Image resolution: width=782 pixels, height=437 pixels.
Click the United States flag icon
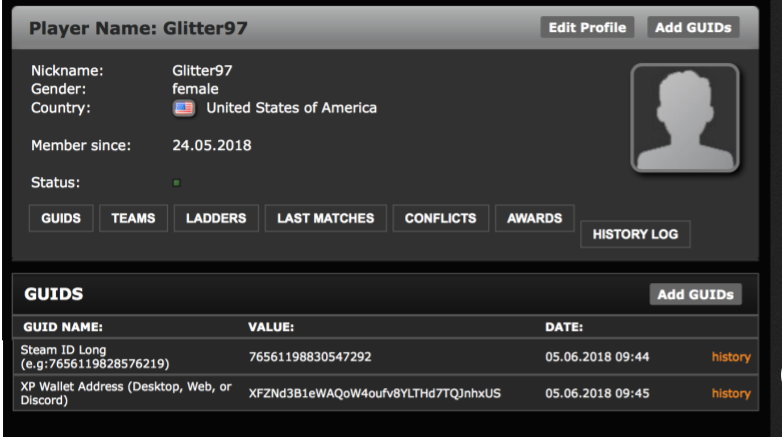tap(184, 108)
